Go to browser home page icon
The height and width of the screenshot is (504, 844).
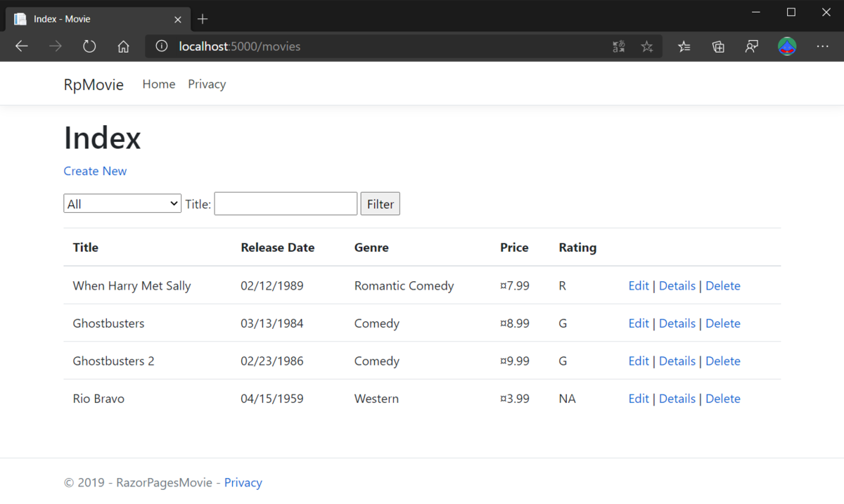point(124,46)
